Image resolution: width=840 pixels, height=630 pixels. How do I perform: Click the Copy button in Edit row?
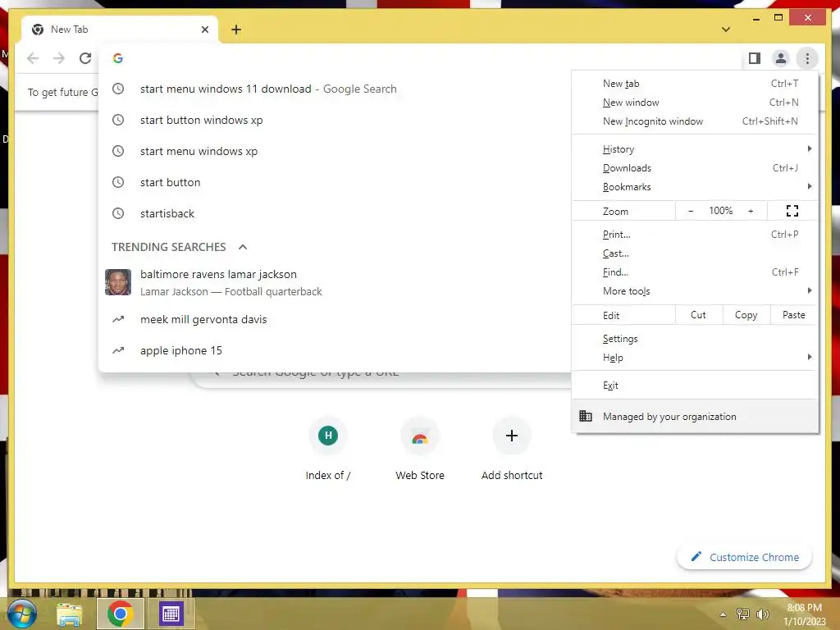click(x=746, y=315)
